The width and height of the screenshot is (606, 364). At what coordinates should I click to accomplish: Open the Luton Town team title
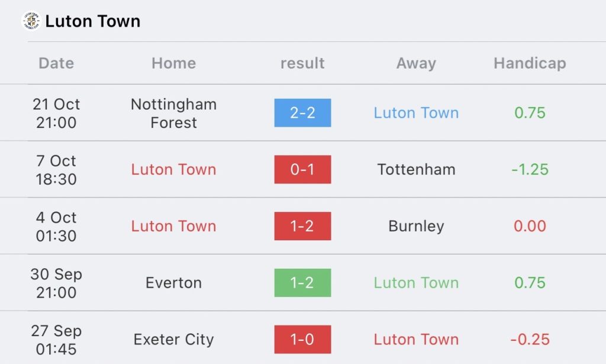click(93, 21)
